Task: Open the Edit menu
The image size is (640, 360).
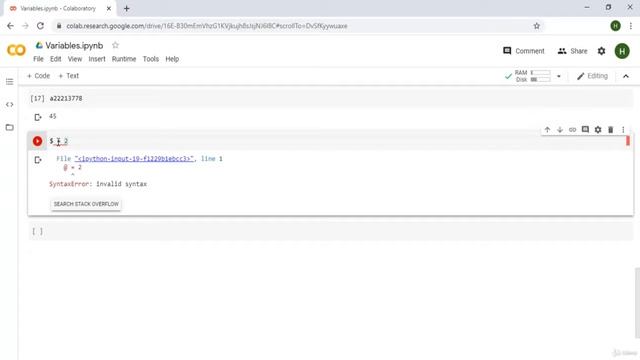Action: point(56,59)
